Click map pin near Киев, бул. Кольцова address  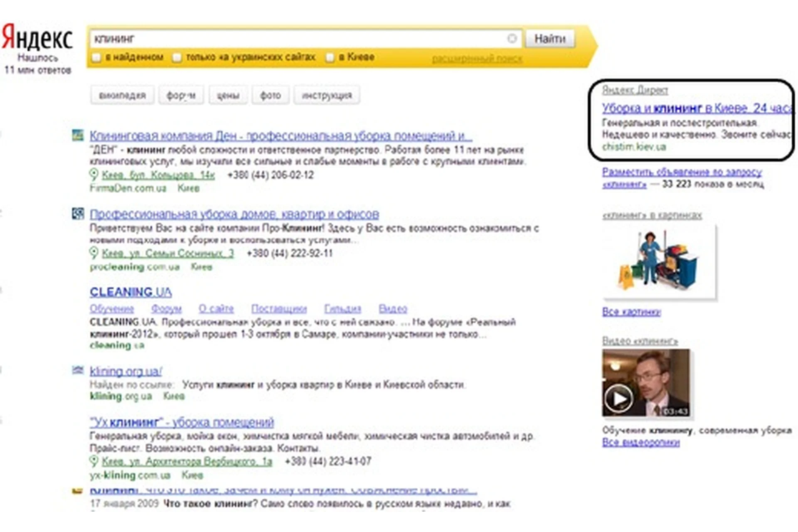94,175
